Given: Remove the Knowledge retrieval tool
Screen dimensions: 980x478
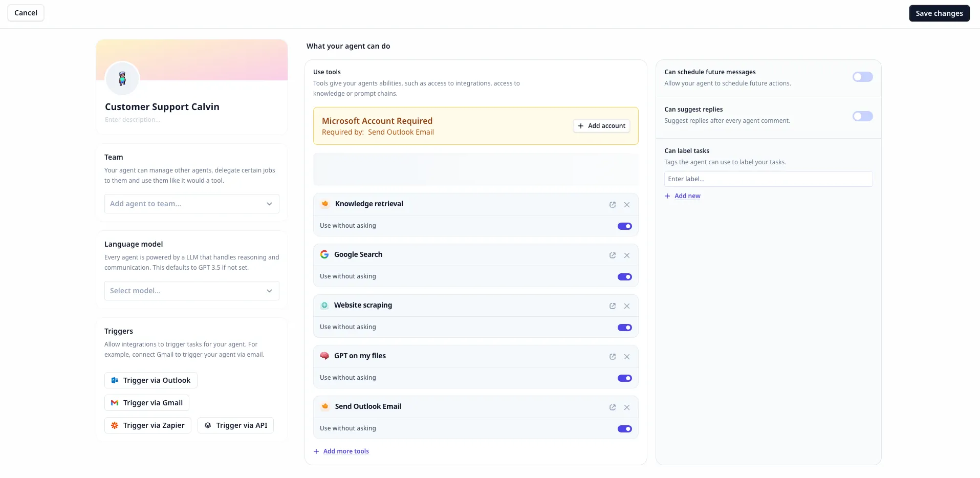Looking at the screenshot, I should click(x=626, y=205).
